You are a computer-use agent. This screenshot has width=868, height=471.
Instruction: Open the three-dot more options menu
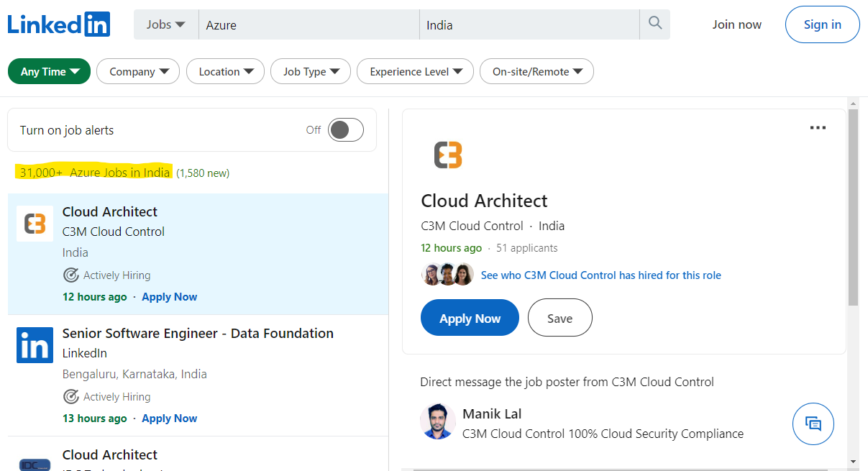point(818,128)
